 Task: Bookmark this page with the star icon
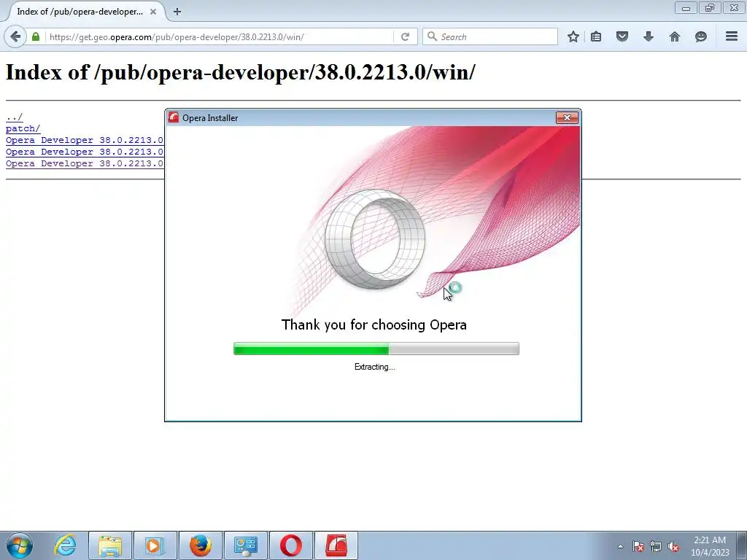tap(573, 36)
